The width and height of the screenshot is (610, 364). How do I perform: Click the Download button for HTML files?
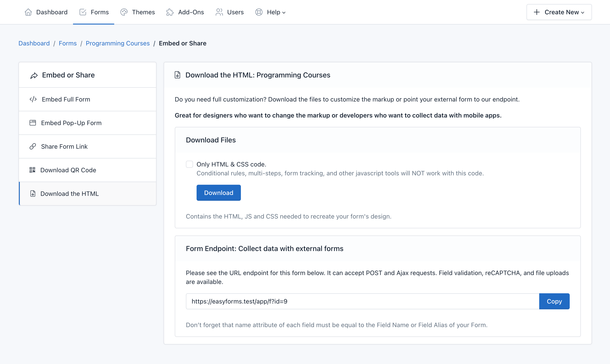tap(218, 193)
